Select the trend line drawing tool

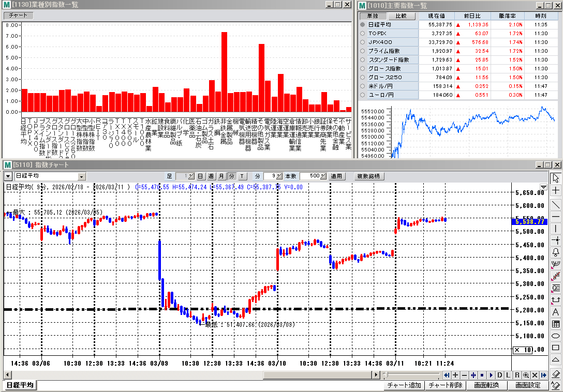[556, 204]
